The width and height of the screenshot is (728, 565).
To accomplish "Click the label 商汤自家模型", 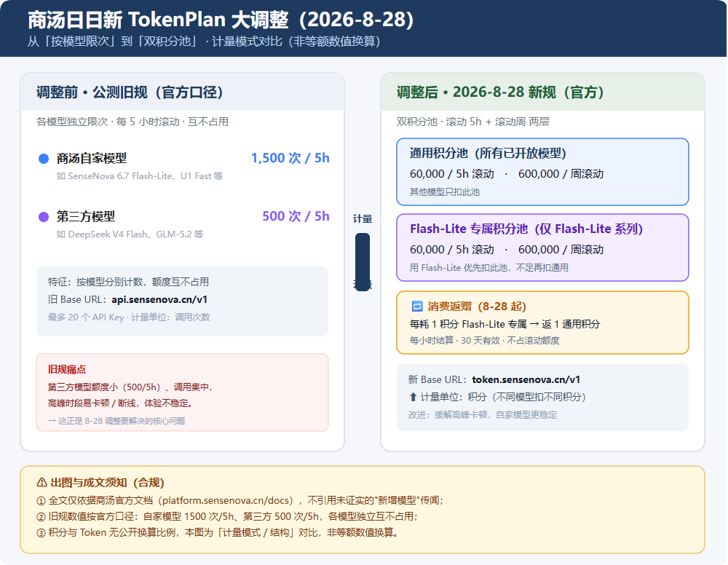I will pyautogui.click(x=92, y=158).
